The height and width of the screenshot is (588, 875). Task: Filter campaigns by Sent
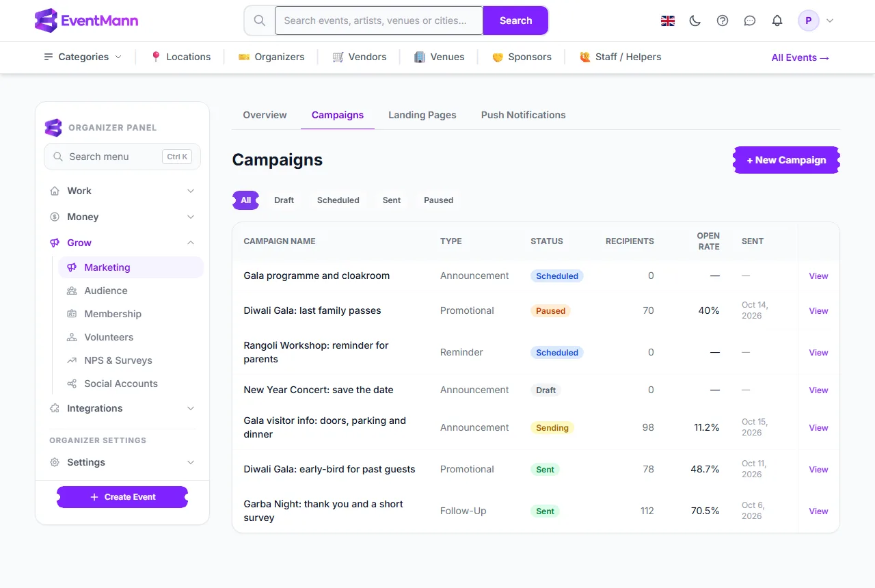(x=392, y=200)
